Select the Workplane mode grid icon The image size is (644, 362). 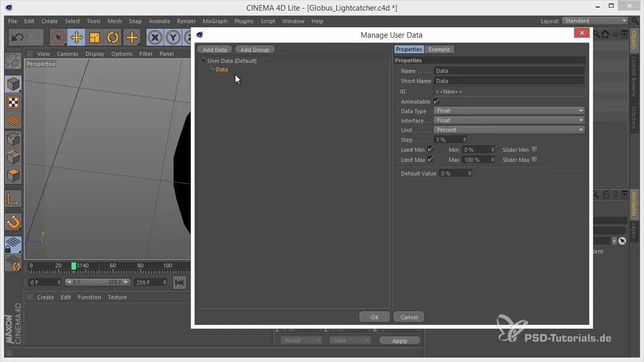pos(13,121)
